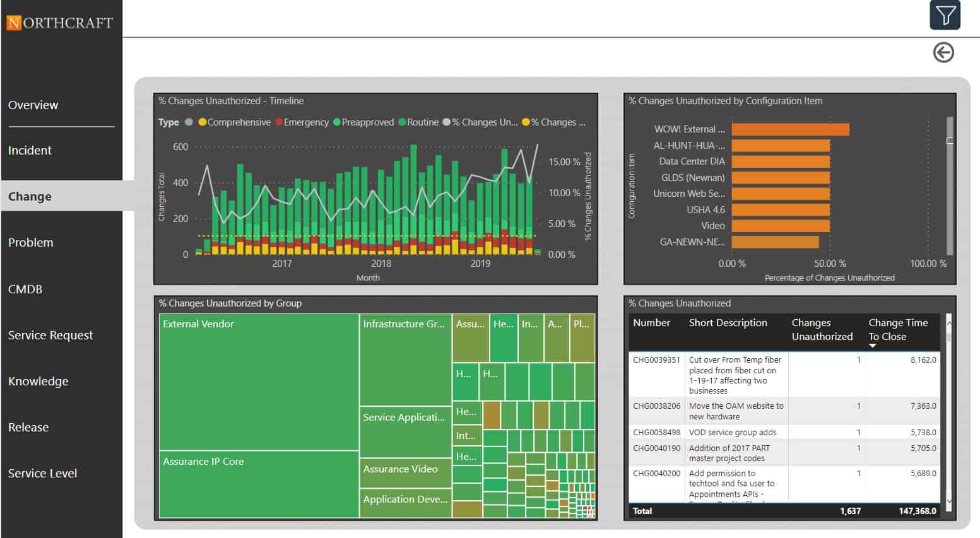This screenshot has width=980, height=538.
Task: Sort table by Number column header
Action: [x=651, y=323]
